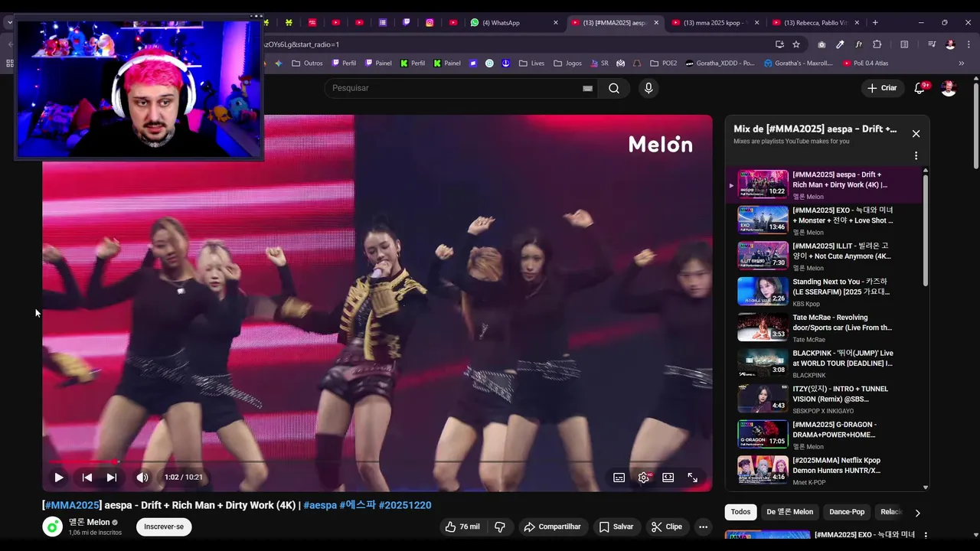Open video player settings gear

click(x=644, y=477)
